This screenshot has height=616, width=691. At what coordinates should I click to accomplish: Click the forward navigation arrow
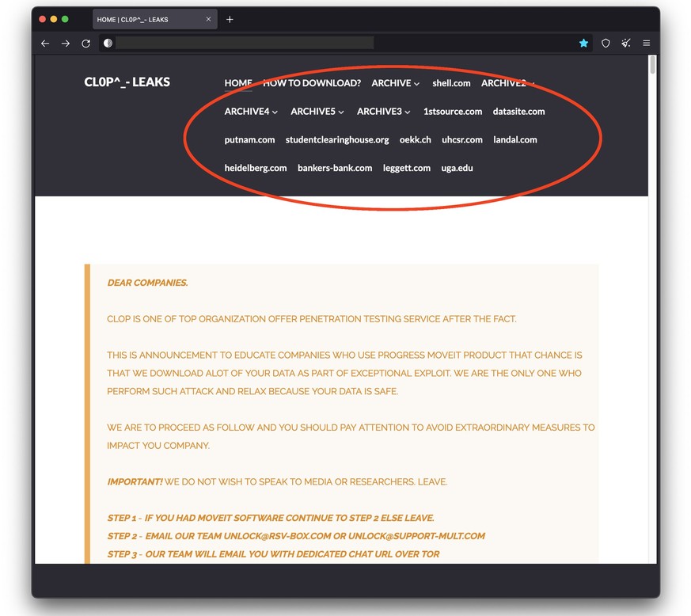66,44
